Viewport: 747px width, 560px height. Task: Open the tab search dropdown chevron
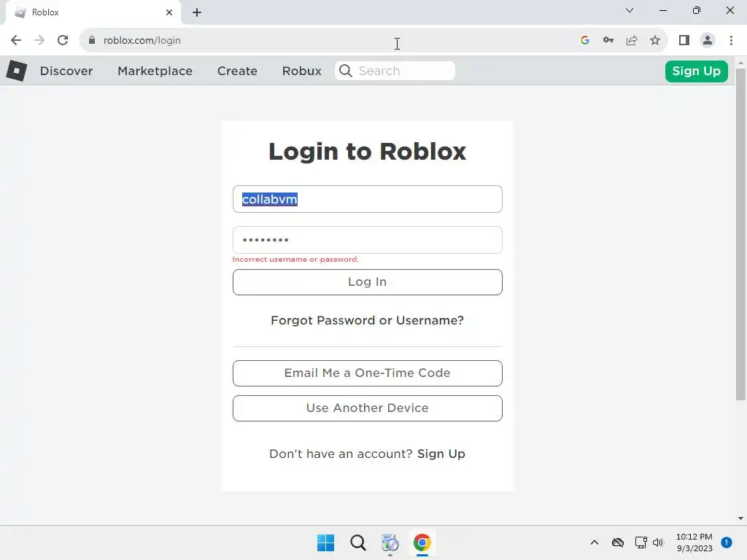pos(630,10)
